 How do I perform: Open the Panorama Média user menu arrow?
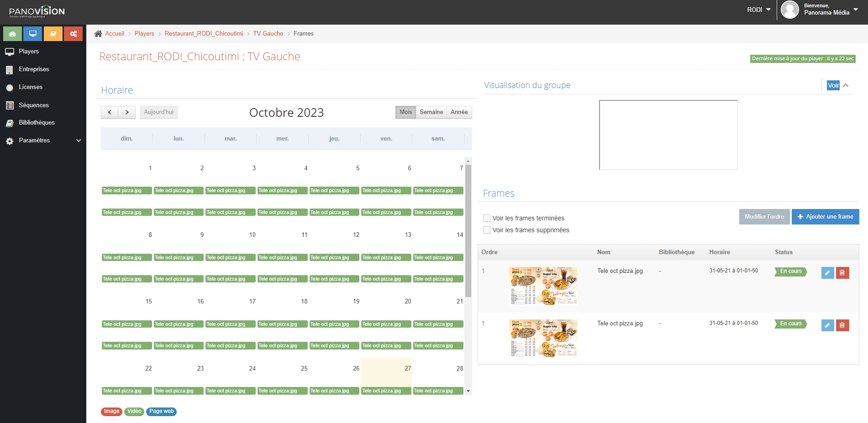856,10
